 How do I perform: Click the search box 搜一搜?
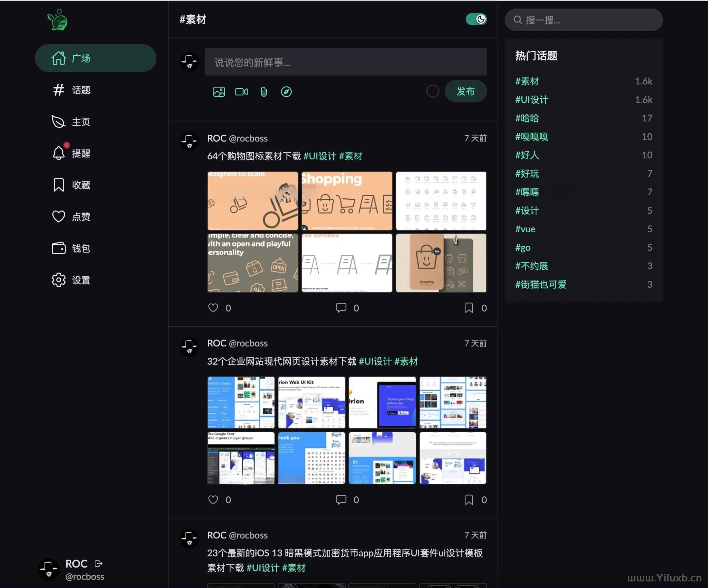pyautogui.click(x=584, y=20)
